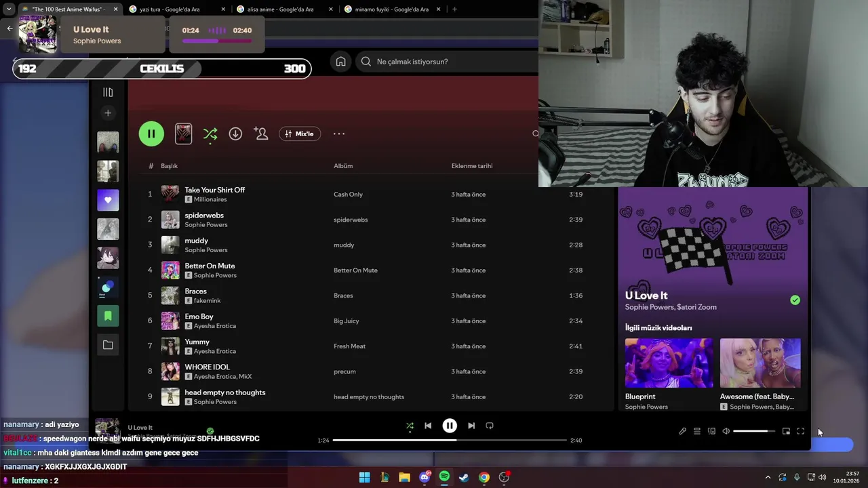The height and width of the screenshot is (488, 868).
Task: Open the 'Big Juicy' album link
Action: tap(346, 321)
